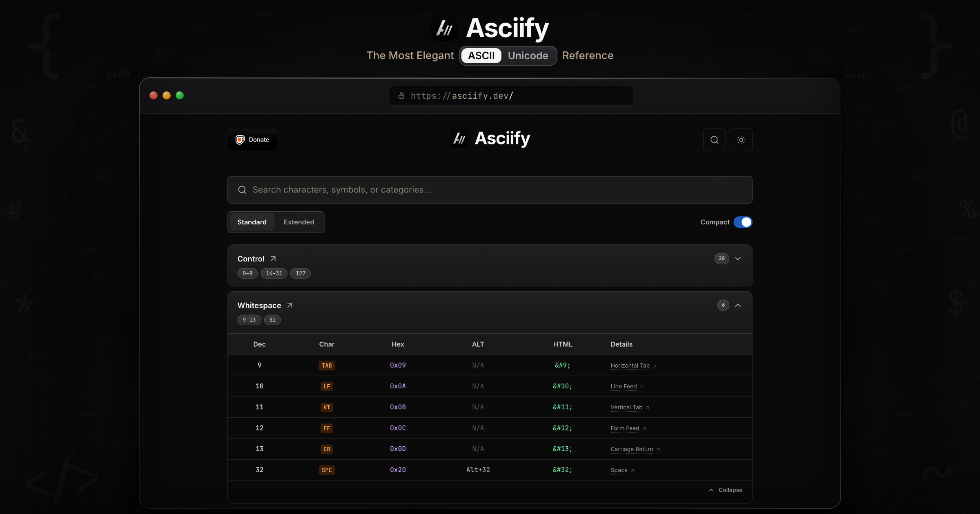
Task: Open search via magnifier icon button
Action: 714,140
